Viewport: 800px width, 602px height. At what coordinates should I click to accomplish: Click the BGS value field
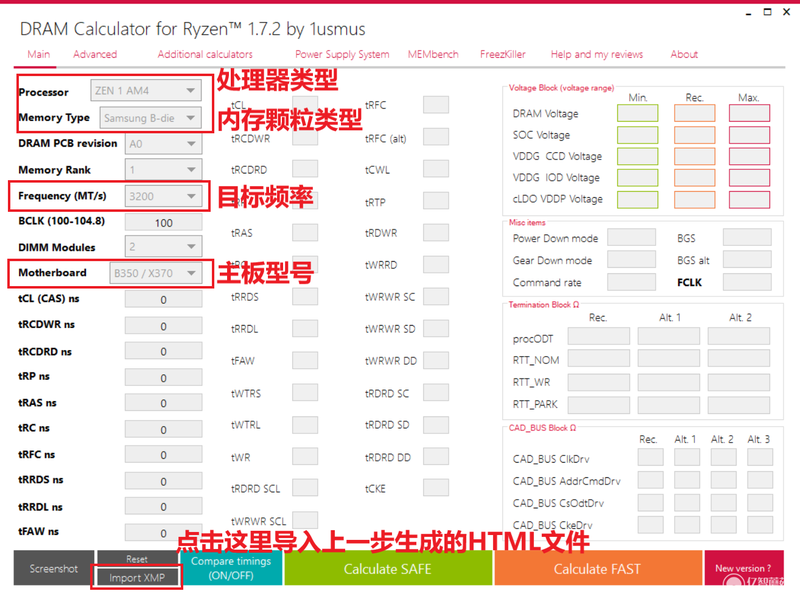pyautogui.click(x=747, y=237)
